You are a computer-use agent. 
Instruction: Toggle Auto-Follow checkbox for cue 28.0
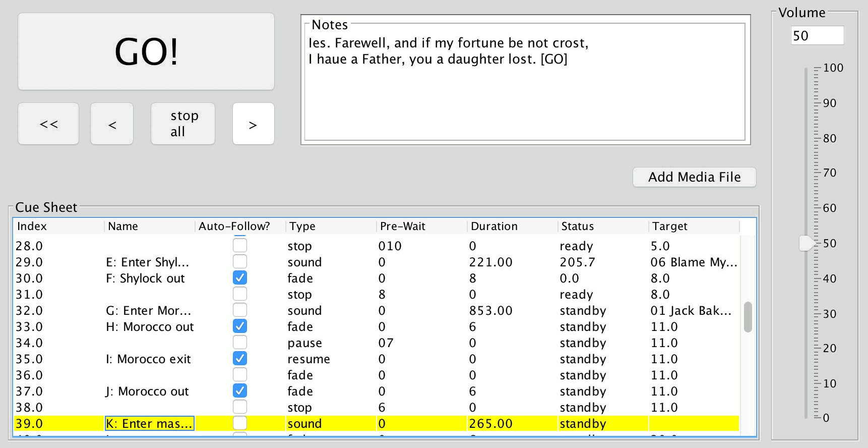click(x=240, y=246)
